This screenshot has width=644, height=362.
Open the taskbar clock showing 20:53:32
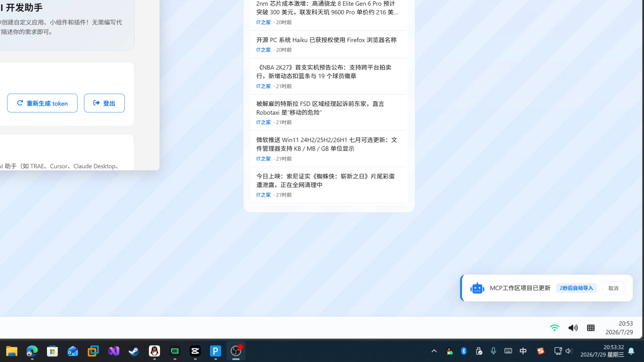coord(602,351)
